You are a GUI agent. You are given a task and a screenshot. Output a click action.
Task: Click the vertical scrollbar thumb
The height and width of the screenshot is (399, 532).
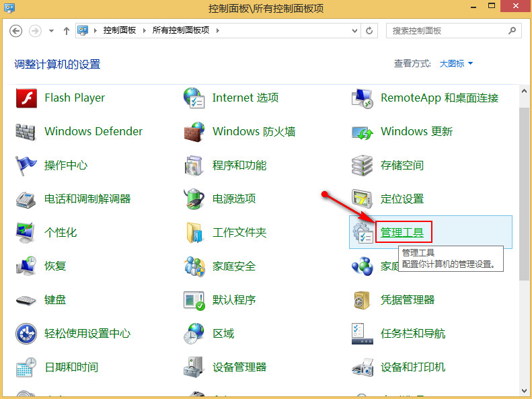[x=524, y=194]
